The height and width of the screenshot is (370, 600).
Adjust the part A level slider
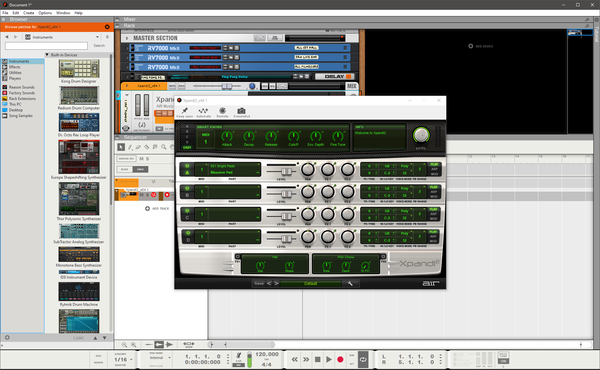click(285, 172)
